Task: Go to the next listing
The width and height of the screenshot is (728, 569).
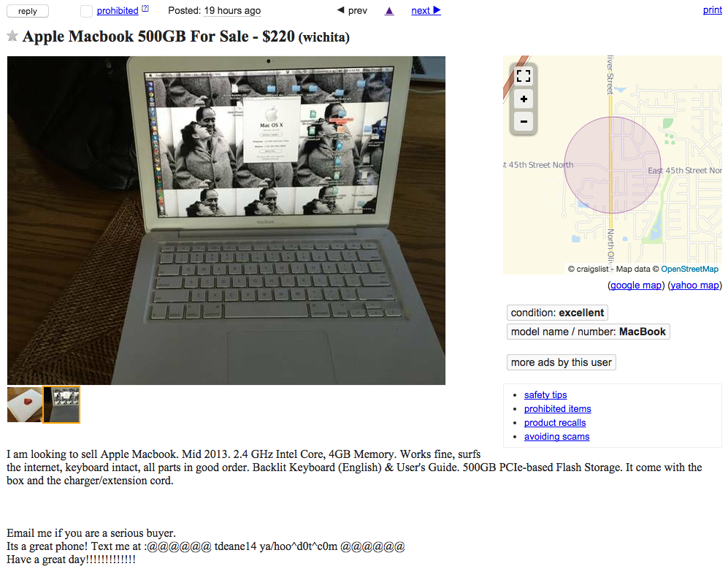Action: (x=426, y=11)
